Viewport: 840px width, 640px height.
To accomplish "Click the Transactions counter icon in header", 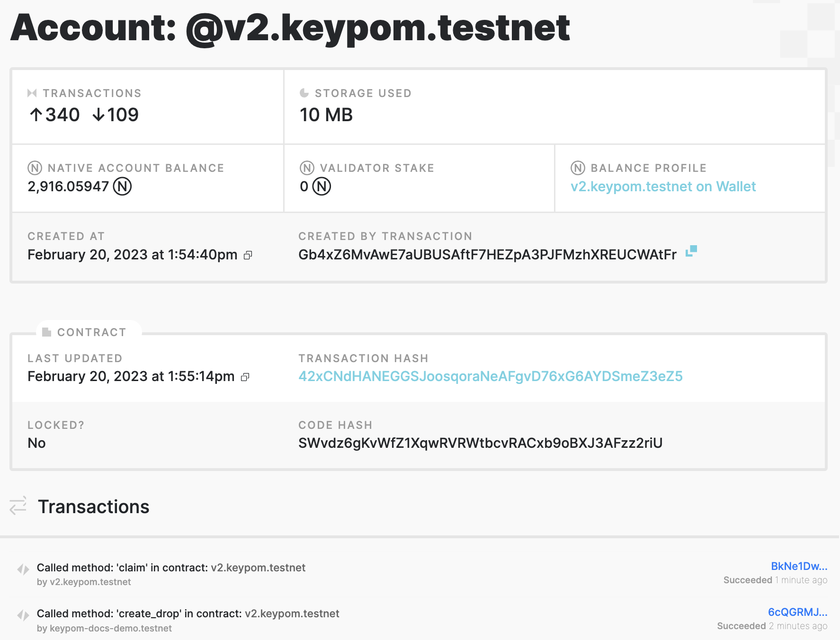I will pos(32,93).
